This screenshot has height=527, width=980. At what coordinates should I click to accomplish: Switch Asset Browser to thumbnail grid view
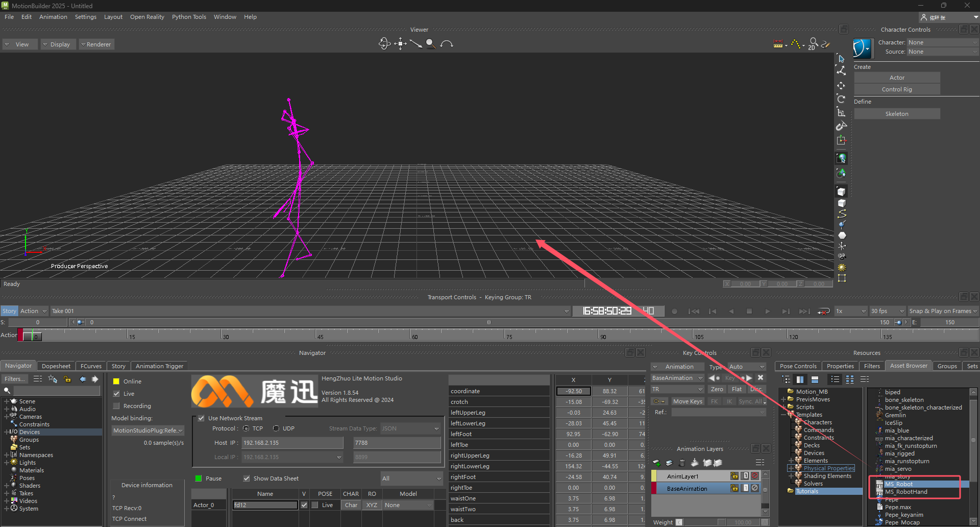[850, 379]
